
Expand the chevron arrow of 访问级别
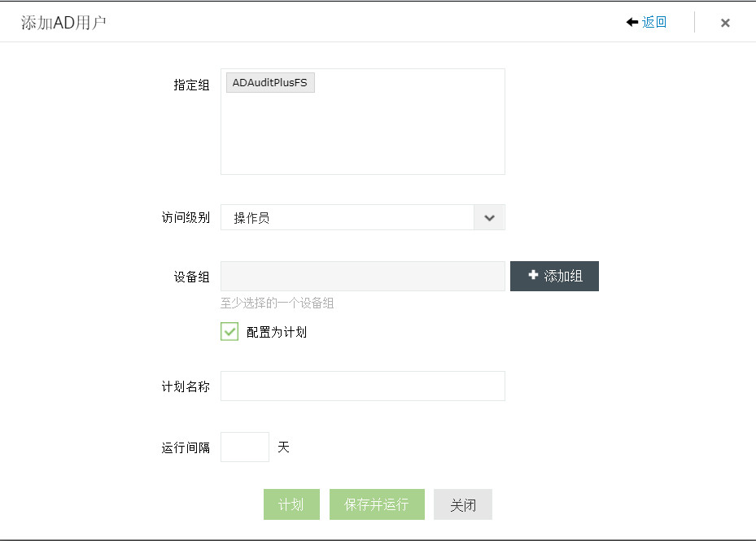[x=489, y=218]
